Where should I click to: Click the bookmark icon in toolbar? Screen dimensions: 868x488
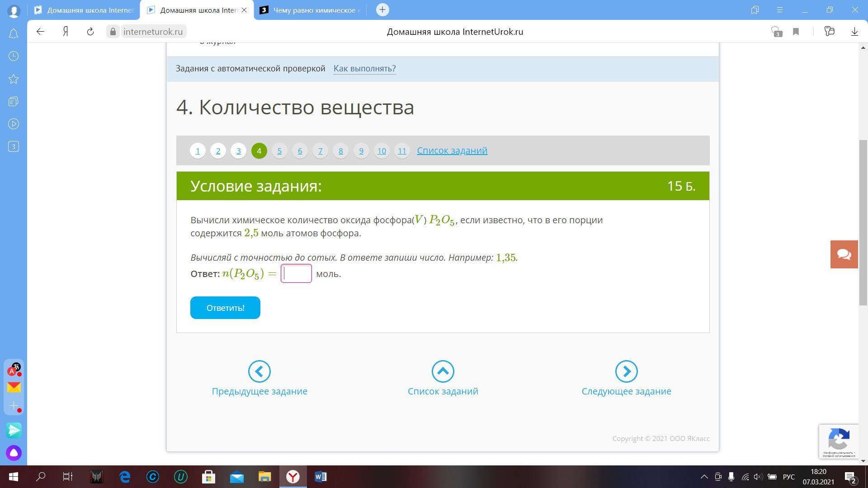[796, 32]
